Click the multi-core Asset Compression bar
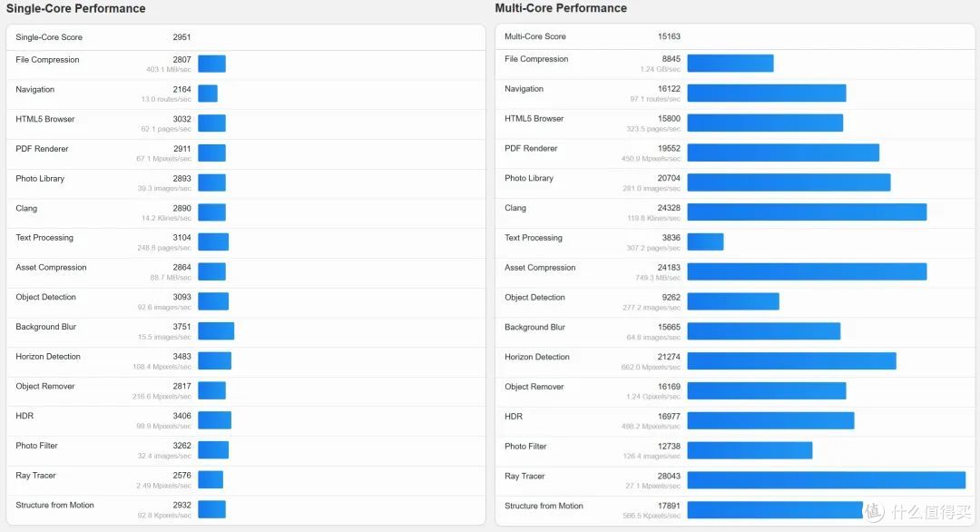Image resolution: width=980 pixels, height=532 pixels. (x=807, y=271)
